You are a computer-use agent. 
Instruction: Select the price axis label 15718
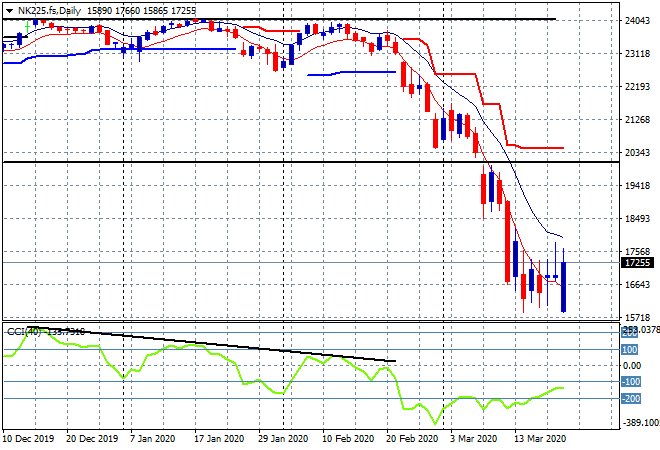coord(637,317)
